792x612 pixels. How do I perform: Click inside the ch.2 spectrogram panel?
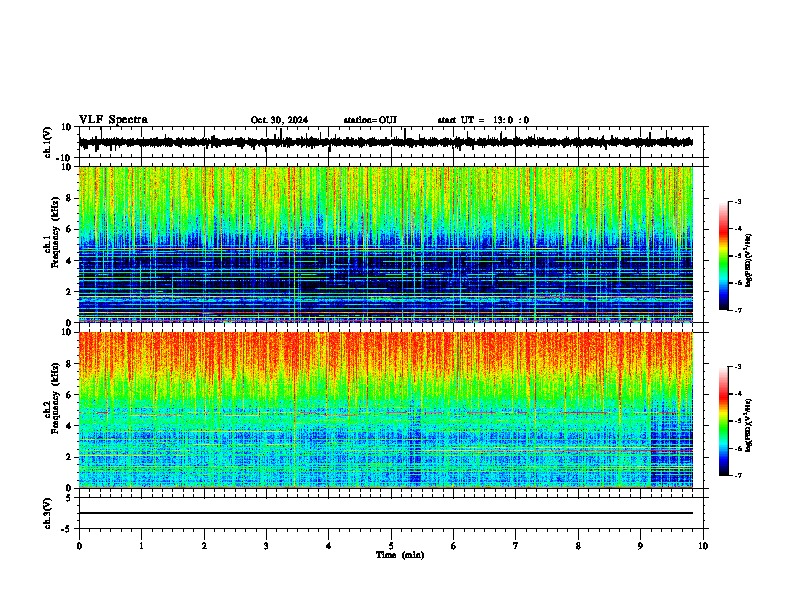[x=386, y=410]
